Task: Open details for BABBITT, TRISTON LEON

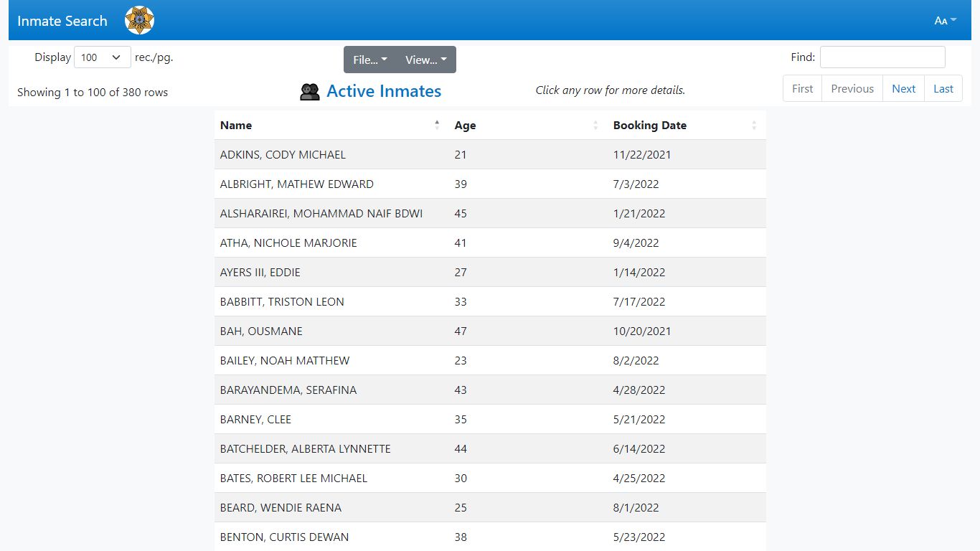Action: point(490,301)
